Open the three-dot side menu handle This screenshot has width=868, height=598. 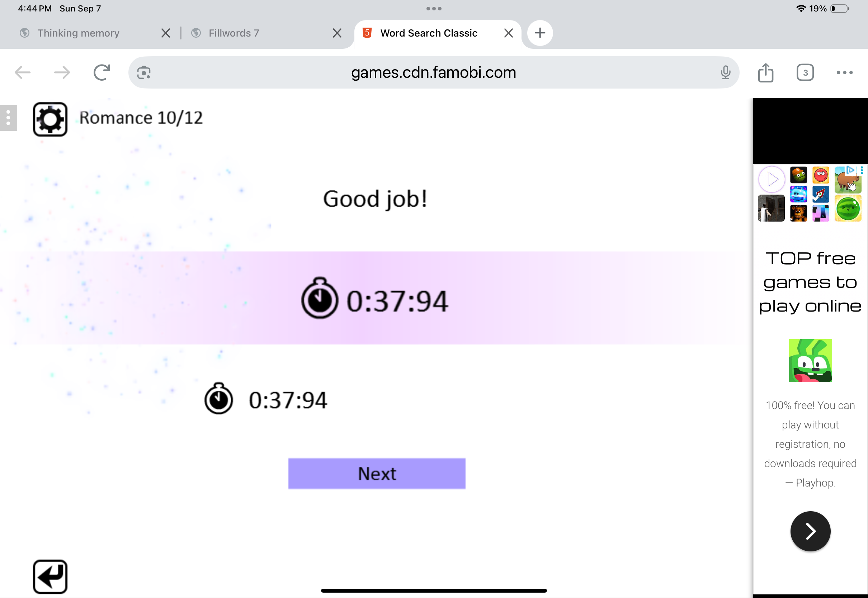pyautogui.click(x=8, y=118)
